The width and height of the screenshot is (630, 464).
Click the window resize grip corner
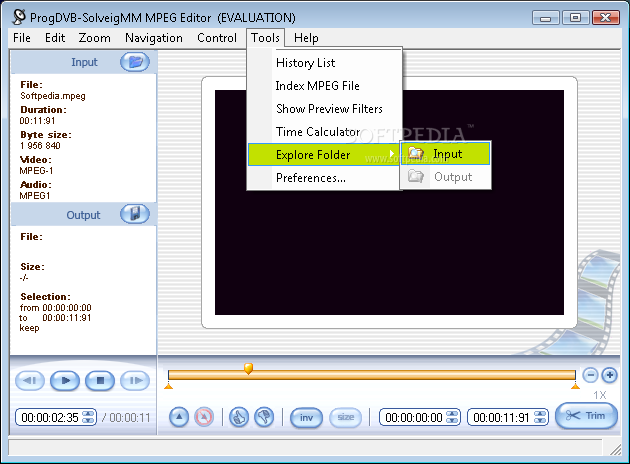[615, 450]
